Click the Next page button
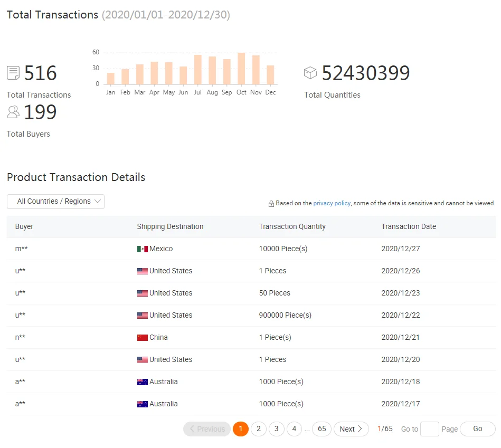Screen dimensions: 501x448 [351, 429]
